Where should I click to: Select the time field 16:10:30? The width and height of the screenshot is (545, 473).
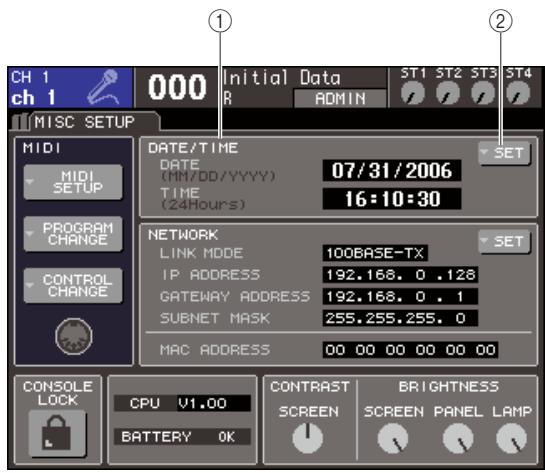[x=392, y=199]
